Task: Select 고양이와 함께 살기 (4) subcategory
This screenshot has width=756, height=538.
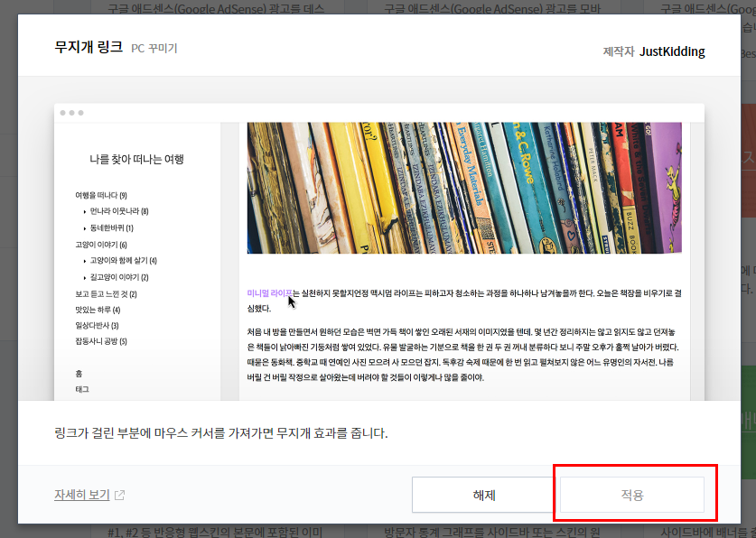Action: point(124,261)
